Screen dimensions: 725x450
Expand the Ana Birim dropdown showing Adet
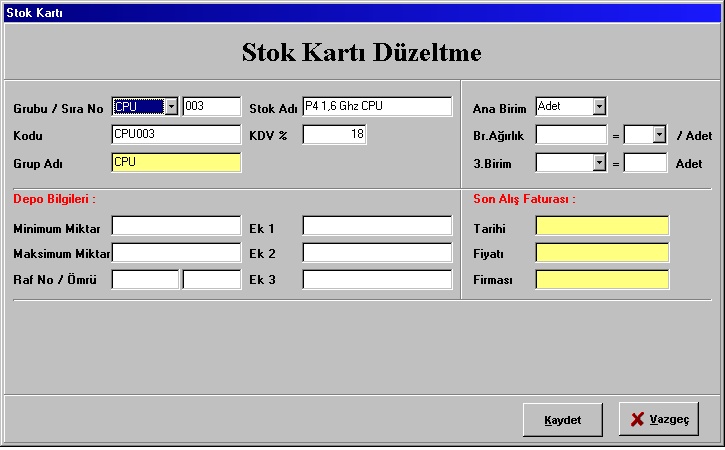click(x=599, y=107)
